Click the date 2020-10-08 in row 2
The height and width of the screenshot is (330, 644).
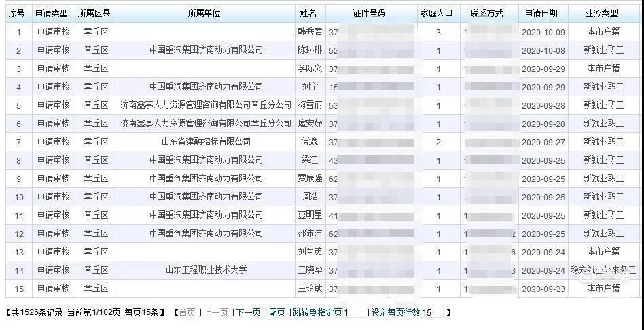click(543, 50)
